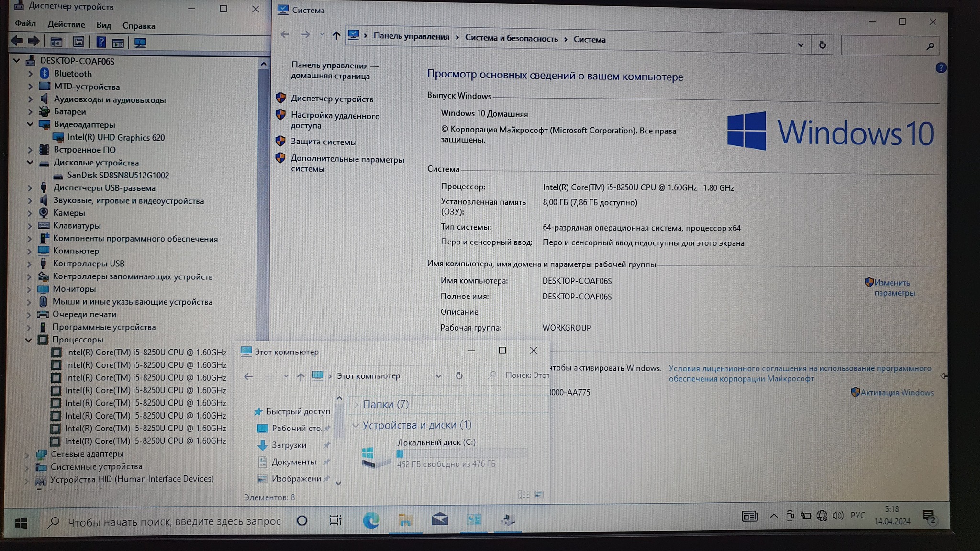Open the Справка menu
Screen dimensions: 980x551
[138, 26]
